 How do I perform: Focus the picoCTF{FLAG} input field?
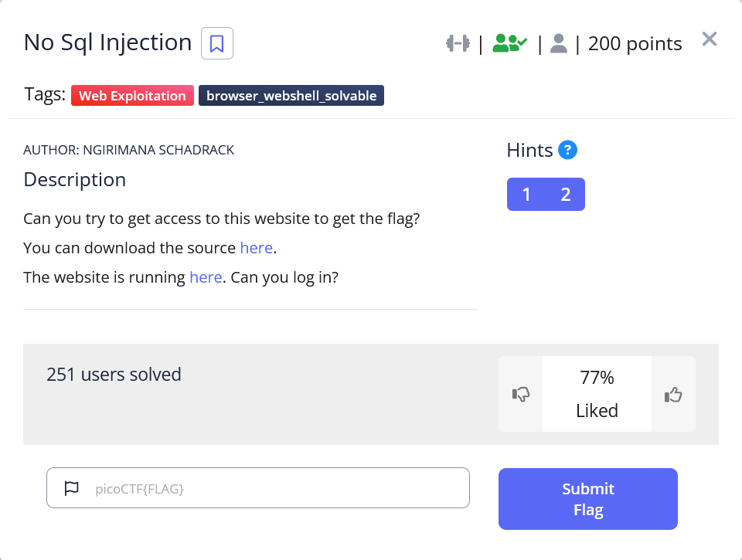[x=258, y=488]
